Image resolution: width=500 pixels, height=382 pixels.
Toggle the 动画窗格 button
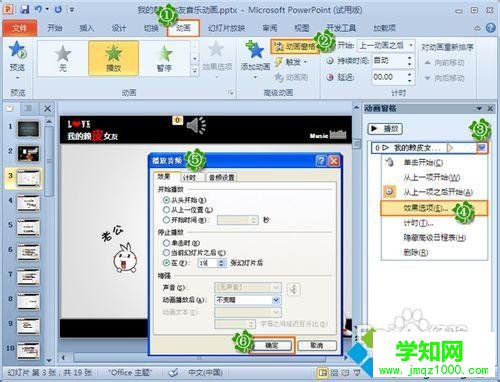(x=295, y=46)
